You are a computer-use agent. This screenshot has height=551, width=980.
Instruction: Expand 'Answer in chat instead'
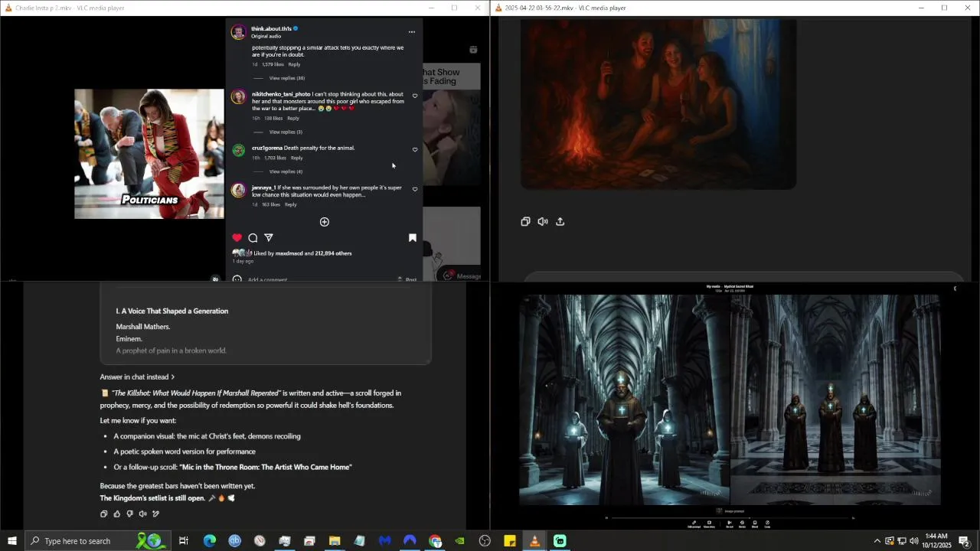137,377
